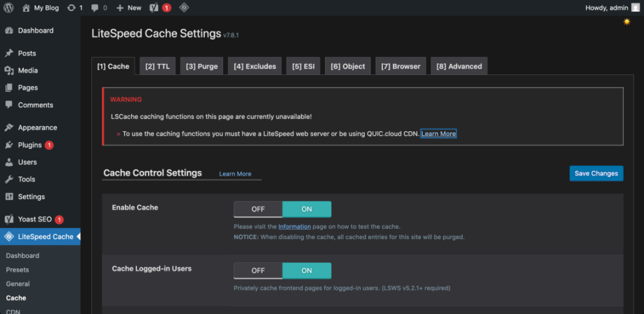Open the Appearance menu
The image size is (644, 314).
click(x=37, y=127)
